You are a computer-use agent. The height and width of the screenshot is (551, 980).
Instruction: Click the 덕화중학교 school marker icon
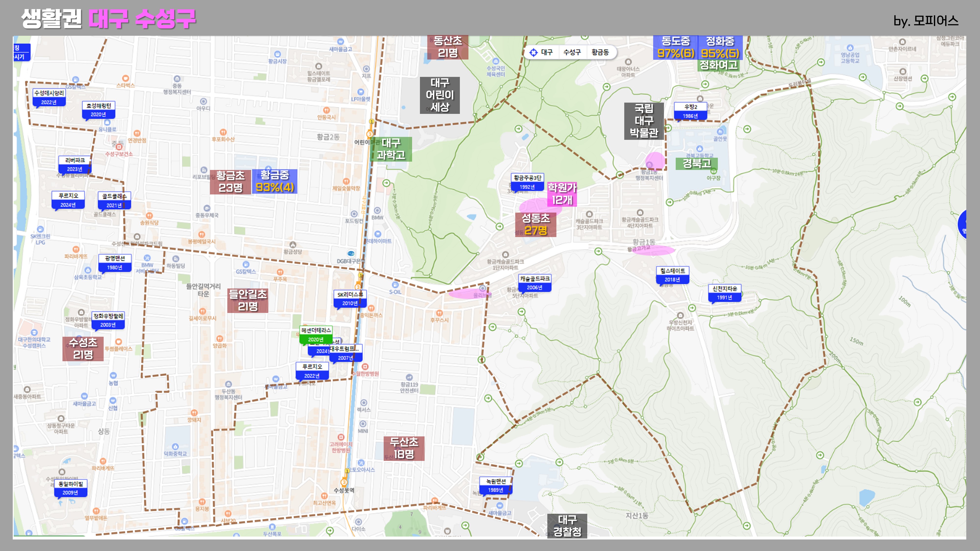click(x=175, y=446)
